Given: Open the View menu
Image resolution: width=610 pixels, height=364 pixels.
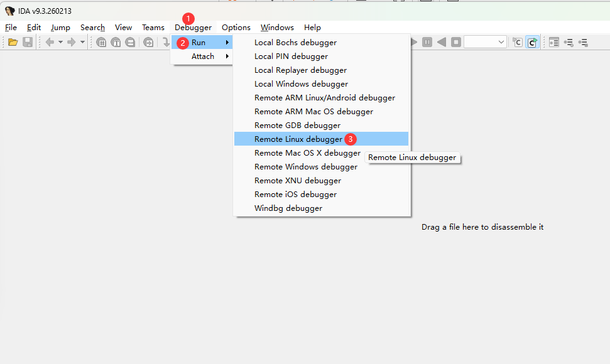Looking at the screenshot, I should coord(123,27).
